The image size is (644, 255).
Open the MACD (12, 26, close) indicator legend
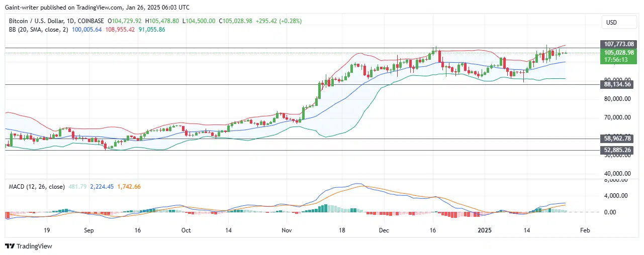click(36, 187)
